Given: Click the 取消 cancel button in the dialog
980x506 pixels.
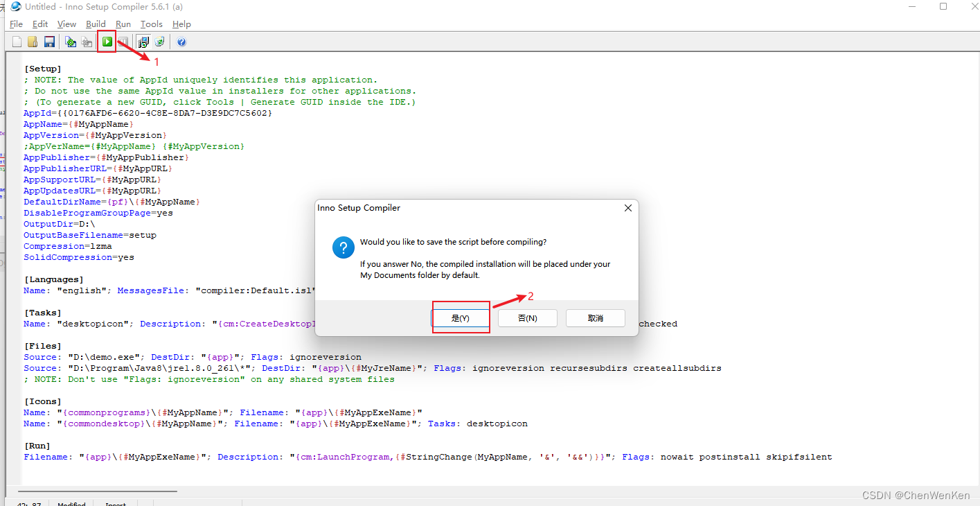Looking at the screenshot, I should click(x=596, y=318).
